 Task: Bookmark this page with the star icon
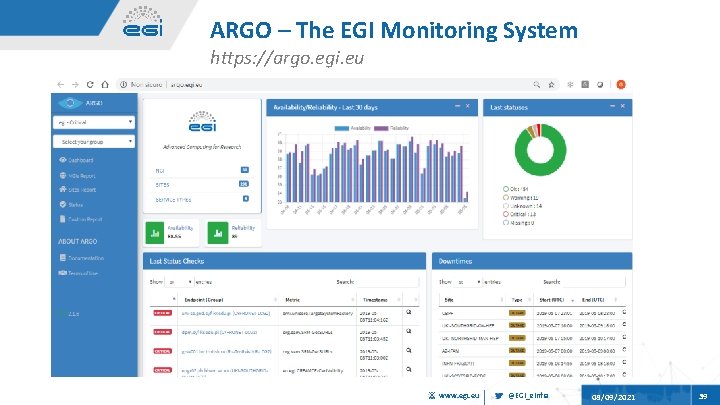coord(551,84)
